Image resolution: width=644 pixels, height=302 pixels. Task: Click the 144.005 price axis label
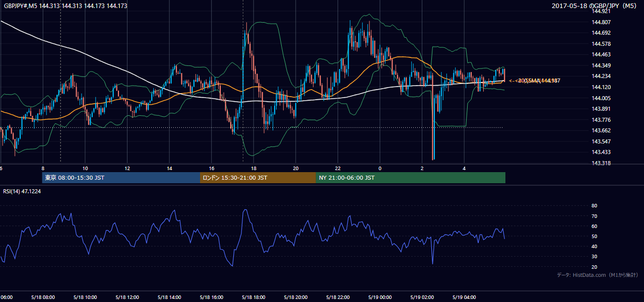point(602,98)
